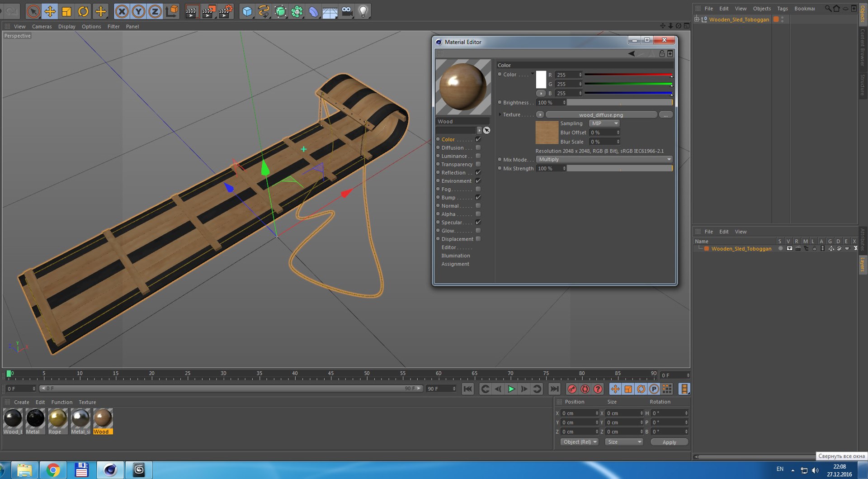This screenshot has width=868, height=479.
Task: Open Tags menu in object manager
Action: tap(782, 9)
